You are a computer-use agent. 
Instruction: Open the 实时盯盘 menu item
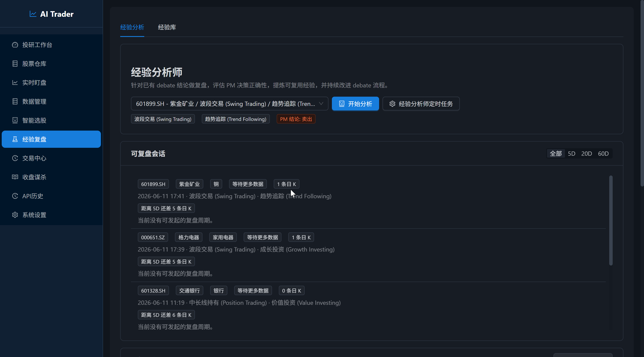point(51,82)
